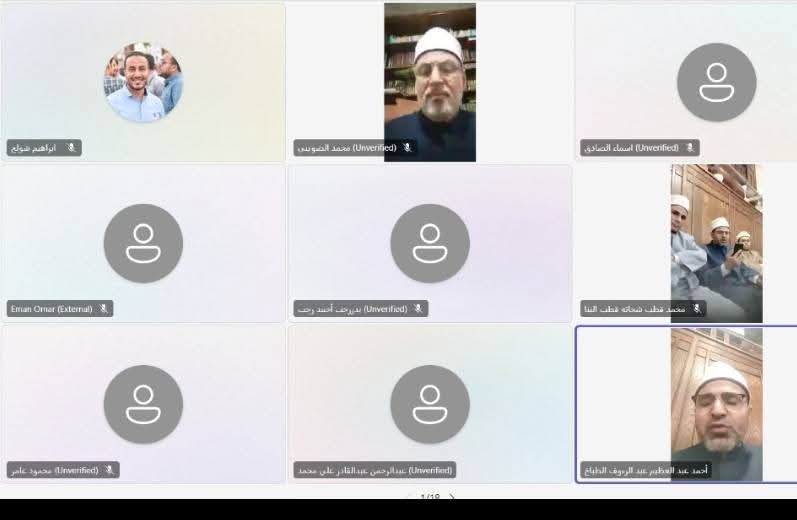The height and width of the screenshot is (520, 797).
Task: Go to previous participants page arrow
Action: [407, 497]
